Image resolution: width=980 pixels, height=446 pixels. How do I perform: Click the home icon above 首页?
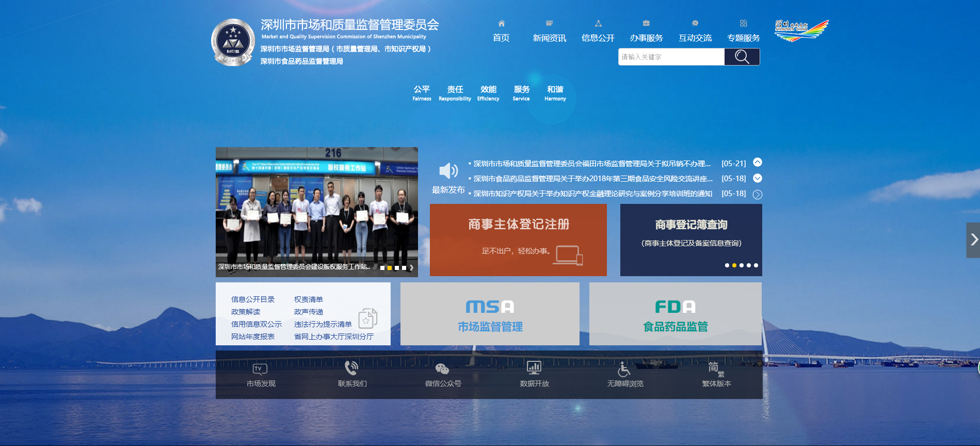coord(501,23)
